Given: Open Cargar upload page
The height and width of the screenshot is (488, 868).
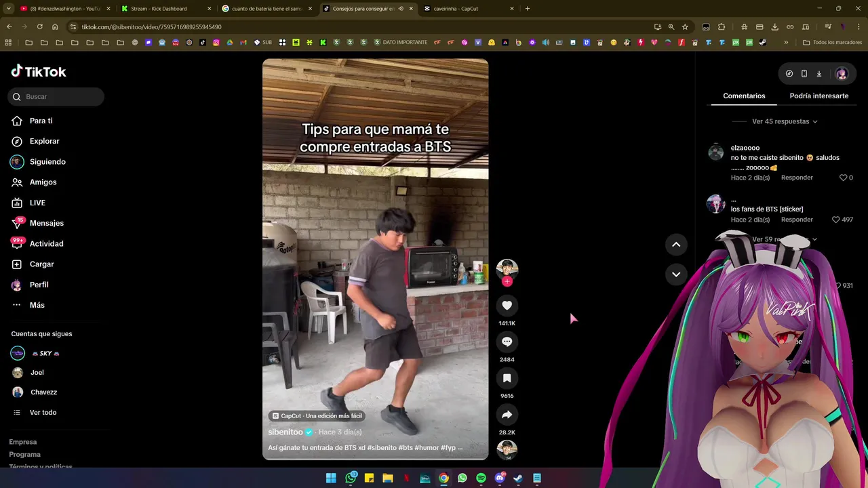Looking at the screenshot, I should tap(41, 264).
